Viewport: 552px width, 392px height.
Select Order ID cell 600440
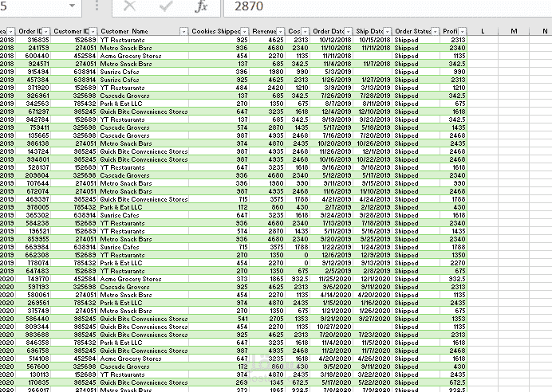click(x=34, y=56)
